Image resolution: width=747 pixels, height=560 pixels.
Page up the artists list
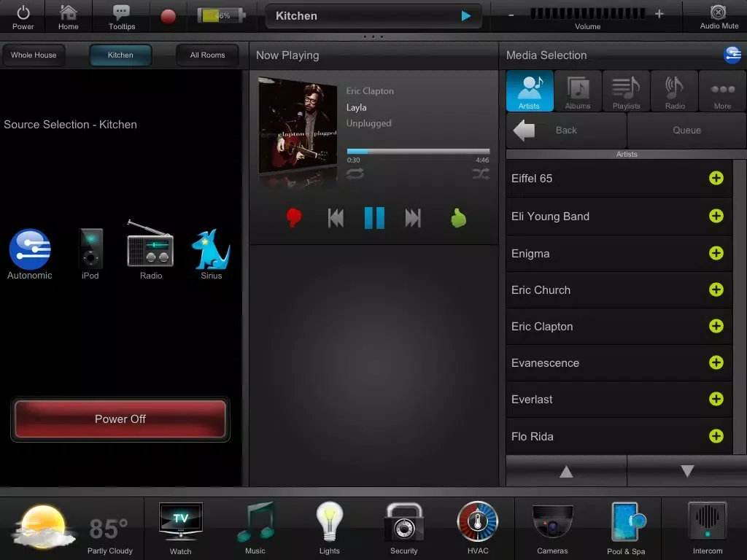(x=566, y=472)
